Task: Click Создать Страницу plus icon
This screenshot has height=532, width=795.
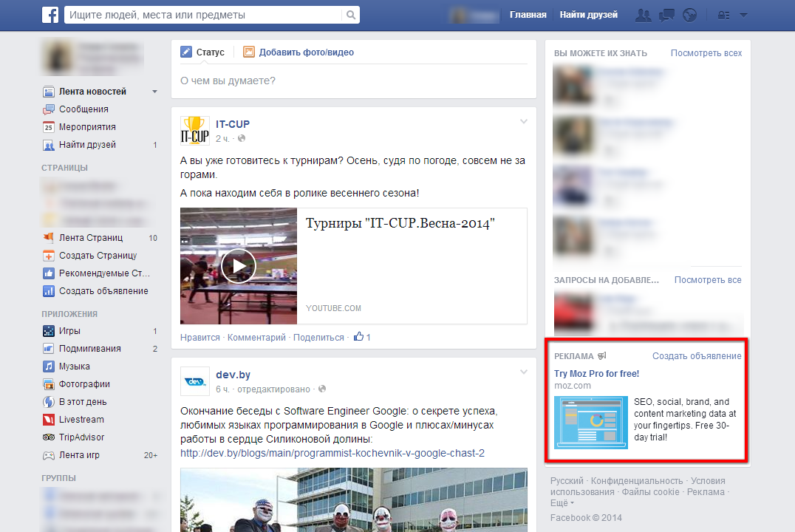Action: click(x=49, y=256)
